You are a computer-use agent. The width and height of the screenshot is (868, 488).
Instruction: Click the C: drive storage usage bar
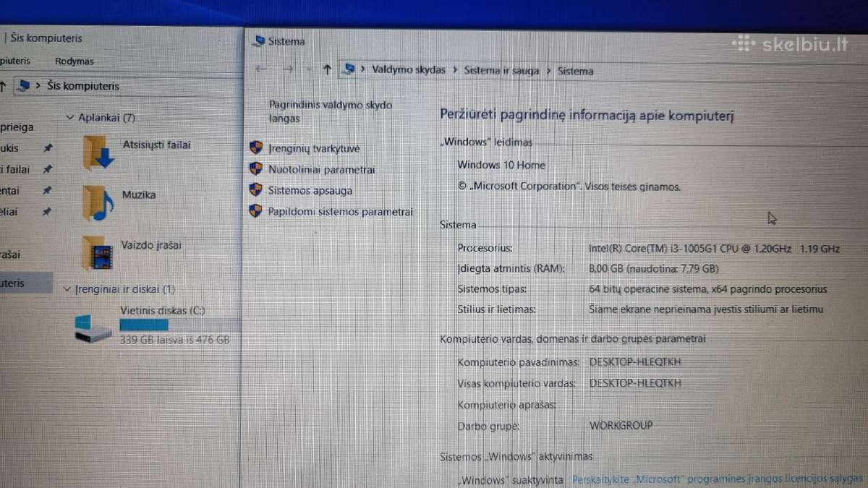tap(179, 325)
